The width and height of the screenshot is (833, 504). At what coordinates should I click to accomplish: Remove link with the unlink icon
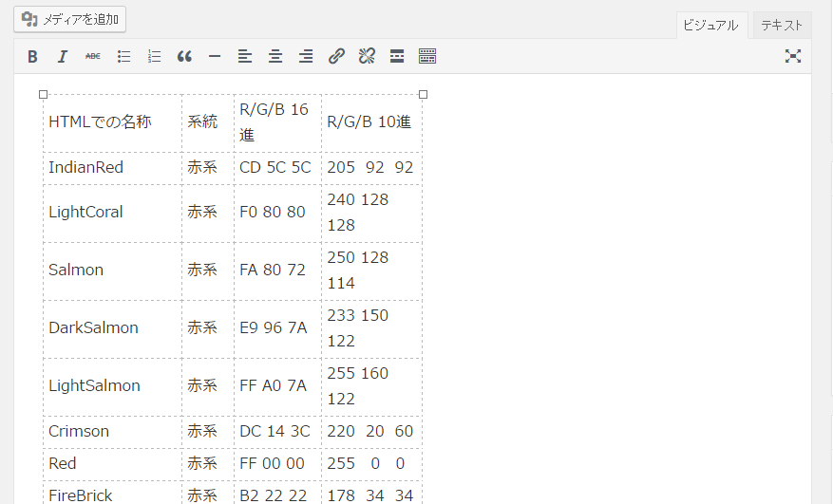click(367, 57)
